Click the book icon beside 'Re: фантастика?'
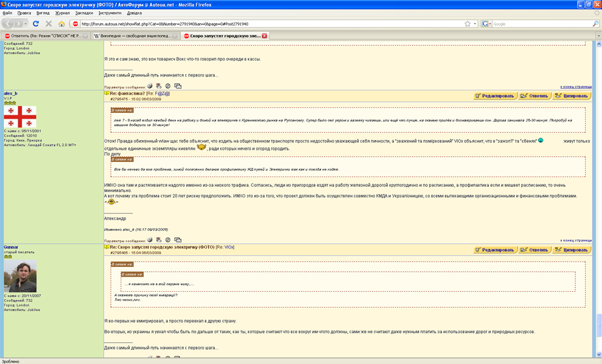 [107, 93]
